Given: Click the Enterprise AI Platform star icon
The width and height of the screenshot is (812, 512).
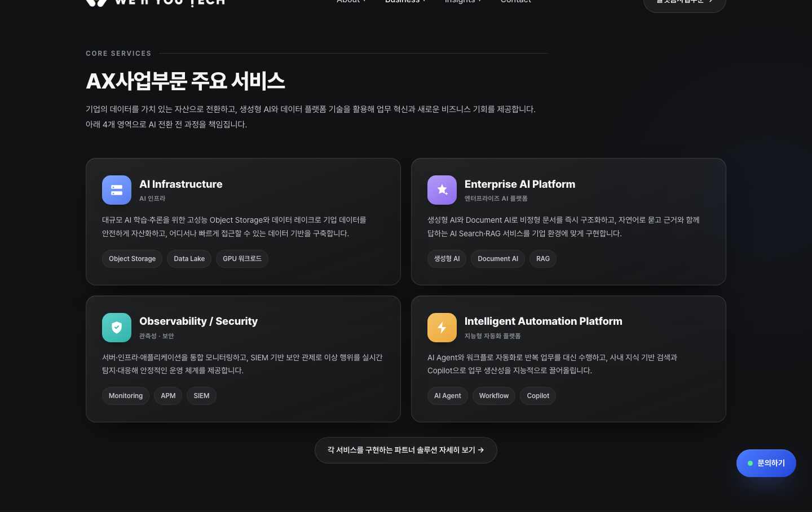Looking at the screenshot, I should (442, 190).
